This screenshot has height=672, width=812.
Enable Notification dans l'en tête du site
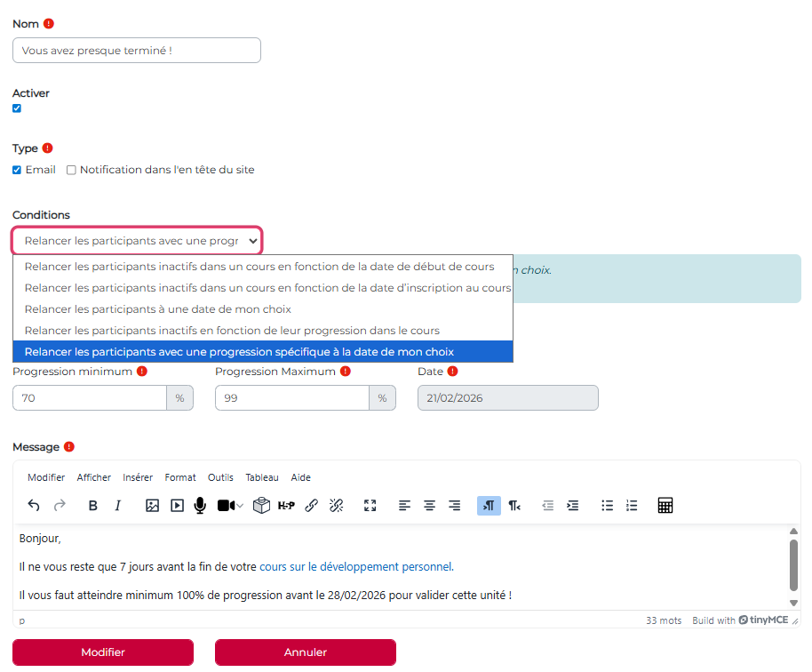pos(71,170)
